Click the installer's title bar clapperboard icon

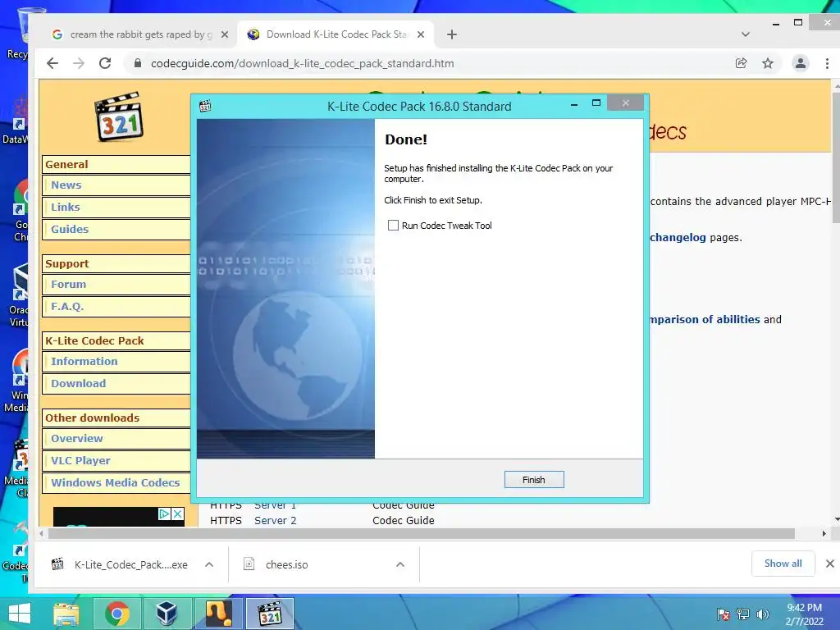[205, 106]
